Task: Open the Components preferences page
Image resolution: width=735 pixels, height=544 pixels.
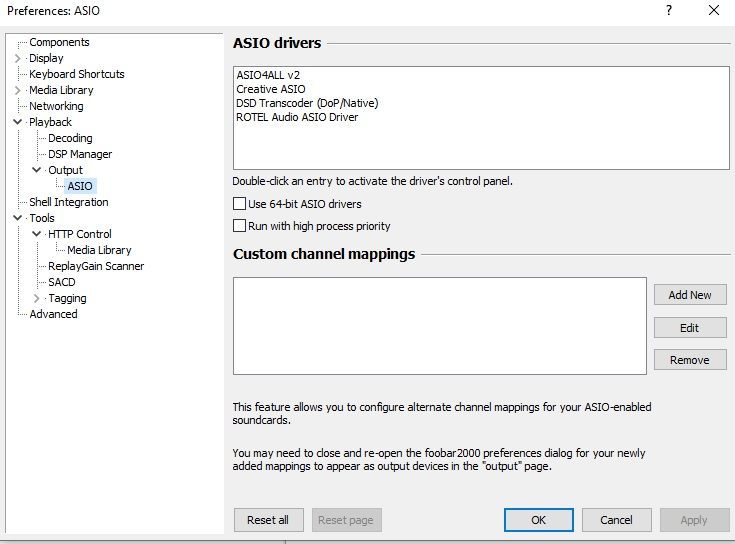Action: [x=59, y=42]
